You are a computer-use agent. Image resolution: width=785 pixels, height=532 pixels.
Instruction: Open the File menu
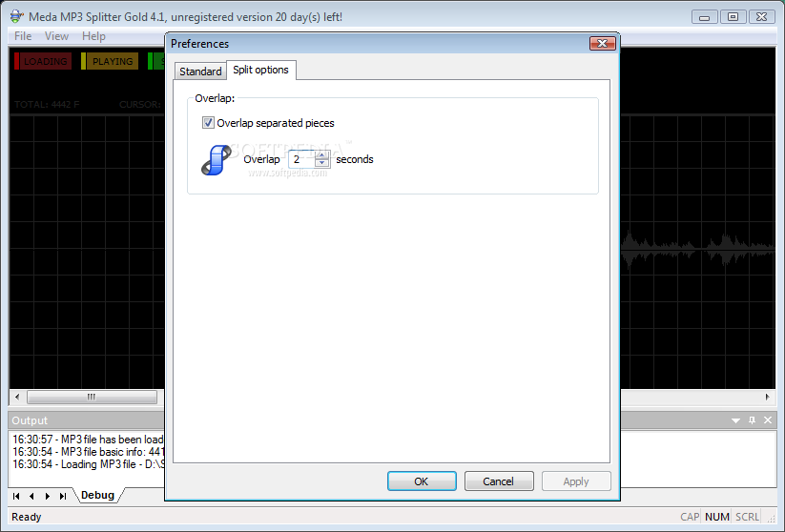23,36
